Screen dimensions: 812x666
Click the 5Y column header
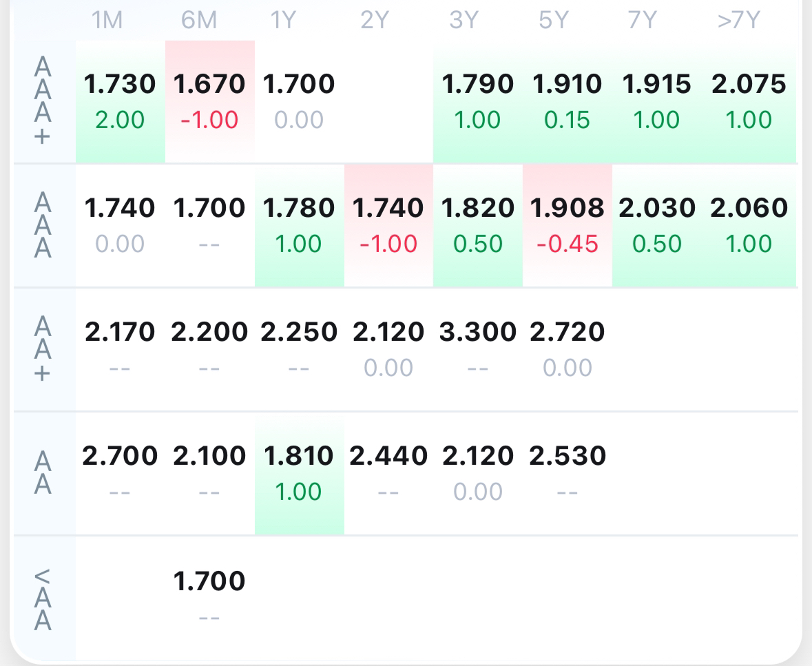554,21
